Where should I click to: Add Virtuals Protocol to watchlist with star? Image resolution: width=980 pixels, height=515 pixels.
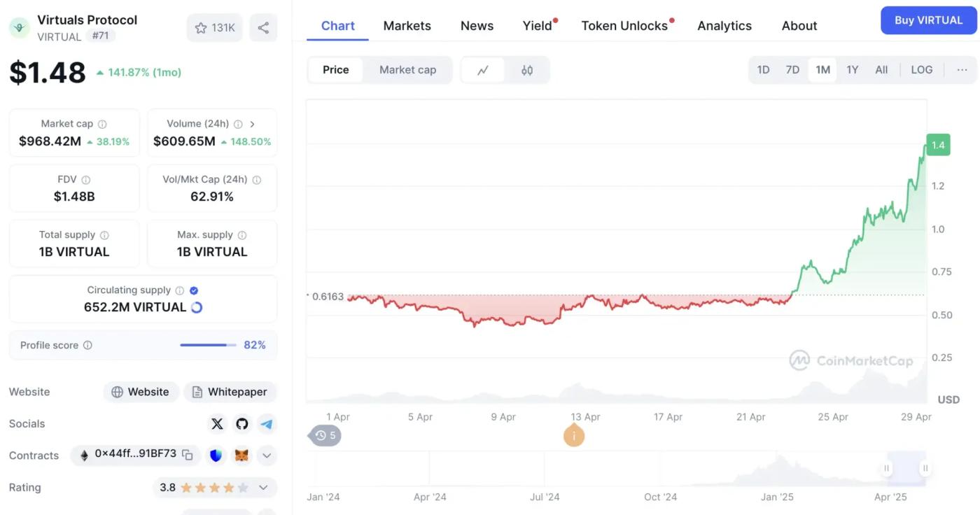pyautogui.click(x=214, y=28)
